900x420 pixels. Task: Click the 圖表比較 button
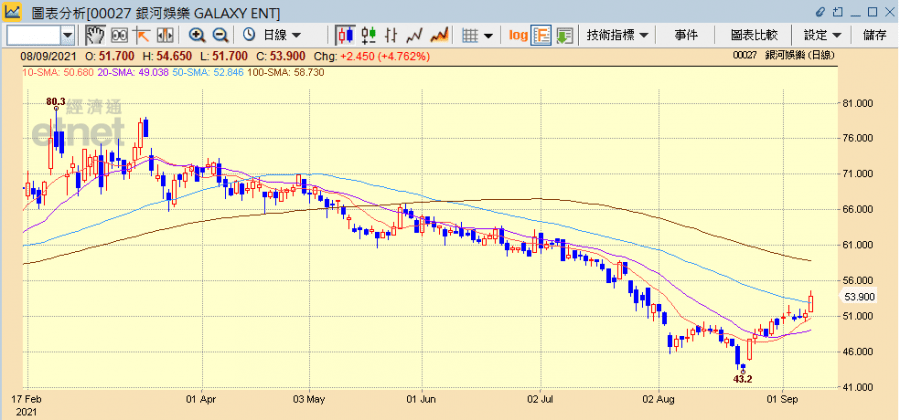point(753,35)
